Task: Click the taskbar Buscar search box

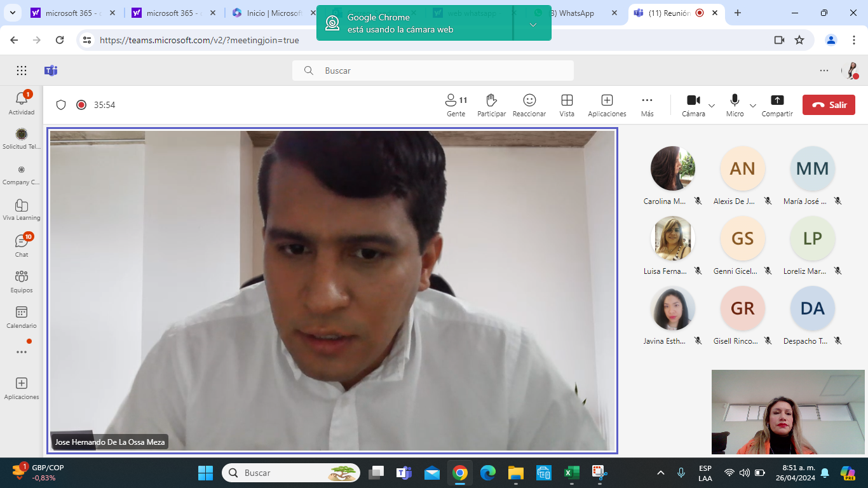Action: (291, 473)
